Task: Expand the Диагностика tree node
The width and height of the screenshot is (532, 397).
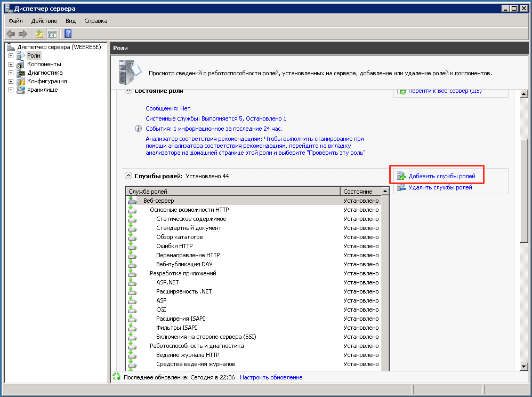Action: [x=11, y=73]
